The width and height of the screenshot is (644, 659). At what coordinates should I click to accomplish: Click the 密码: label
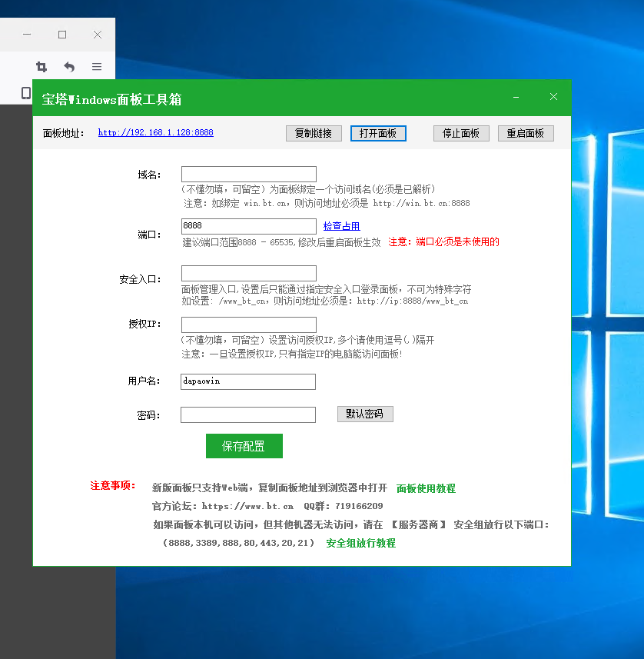(148, 416)
